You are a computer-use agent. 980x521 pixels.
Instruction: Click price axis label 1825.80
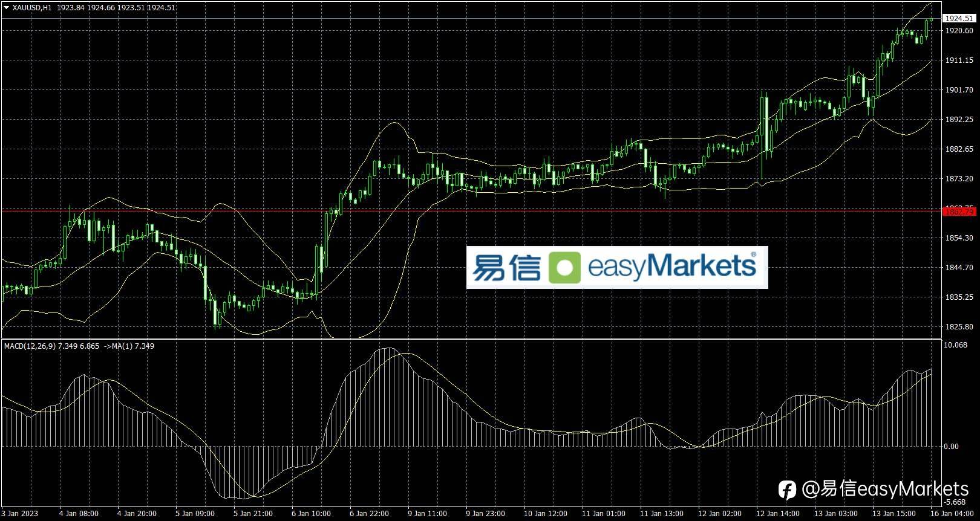point(959,327)
